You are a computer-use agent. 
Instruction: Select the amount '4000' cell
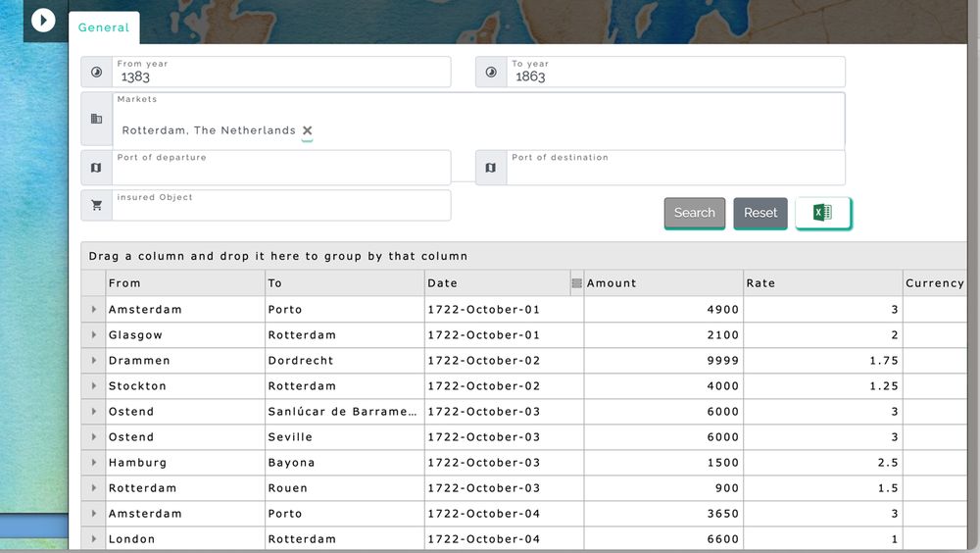663,386
